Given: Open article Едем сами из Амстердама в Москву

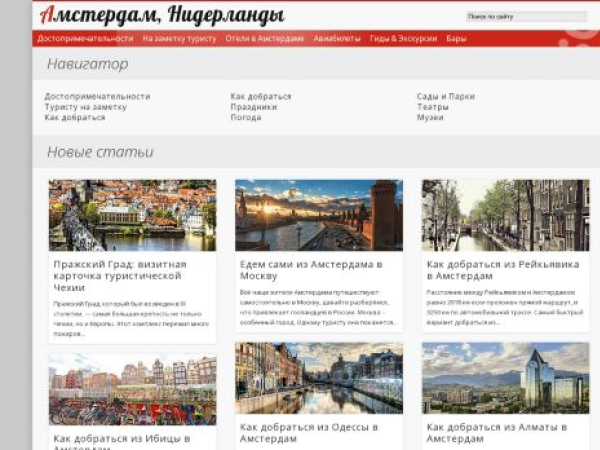Looking at the screenshot, I should (311, 270).
